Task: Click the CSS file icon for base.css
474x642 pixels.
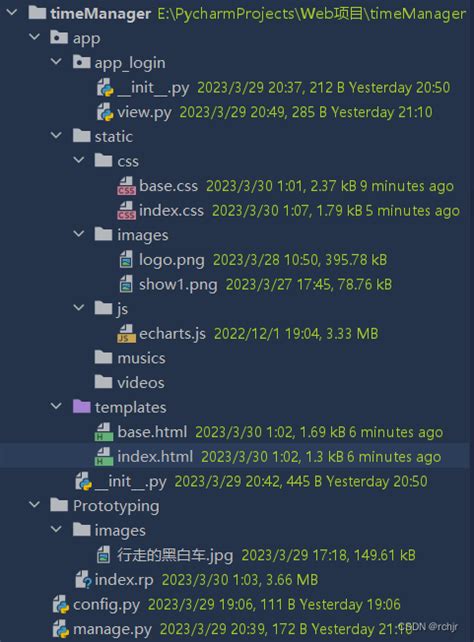Action: tap(126, 186)
